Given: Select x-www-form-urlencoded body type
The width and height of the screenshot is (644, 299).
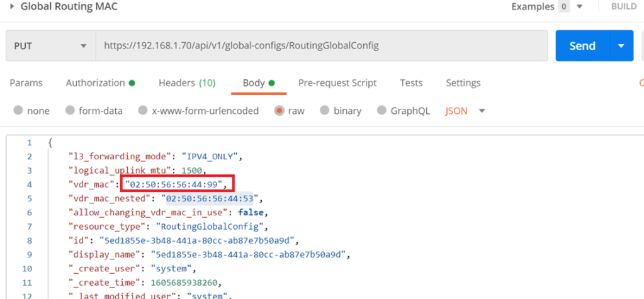Looking at the screenshot, I should tap(144, 111).
